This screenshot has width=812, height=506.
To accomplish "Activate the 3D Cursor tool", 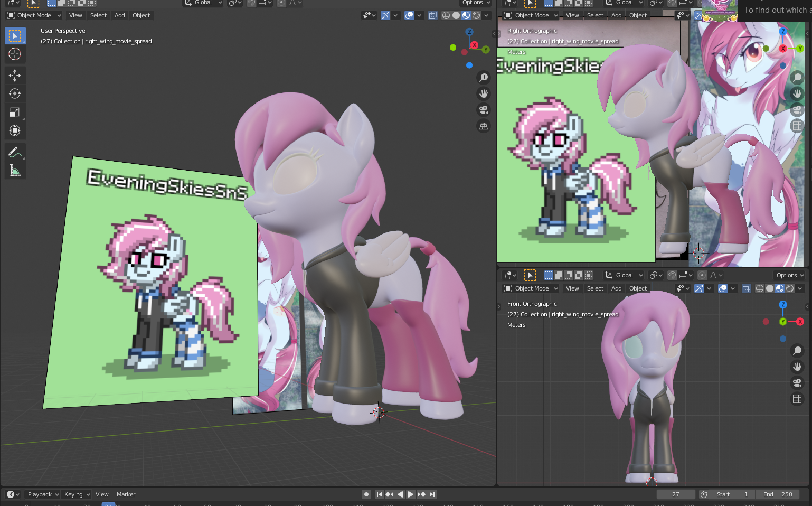I will [15, 54].
